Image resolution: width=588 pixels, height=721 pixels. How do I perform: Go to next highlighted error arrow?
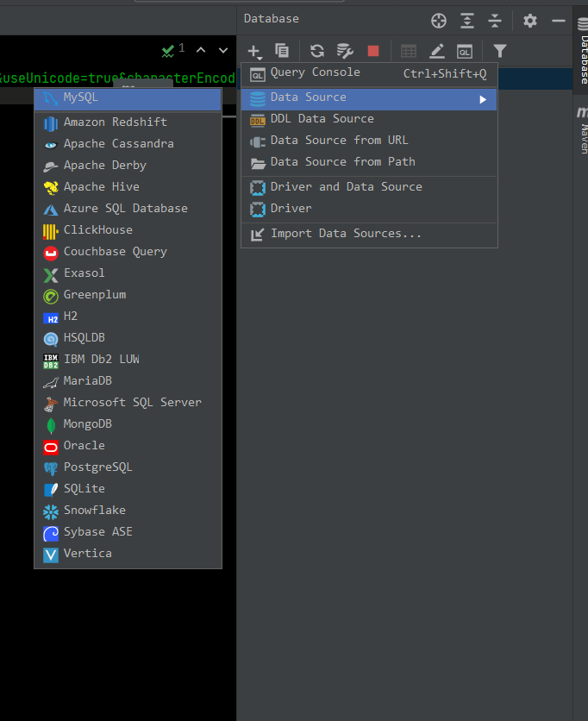pos(223,50)
